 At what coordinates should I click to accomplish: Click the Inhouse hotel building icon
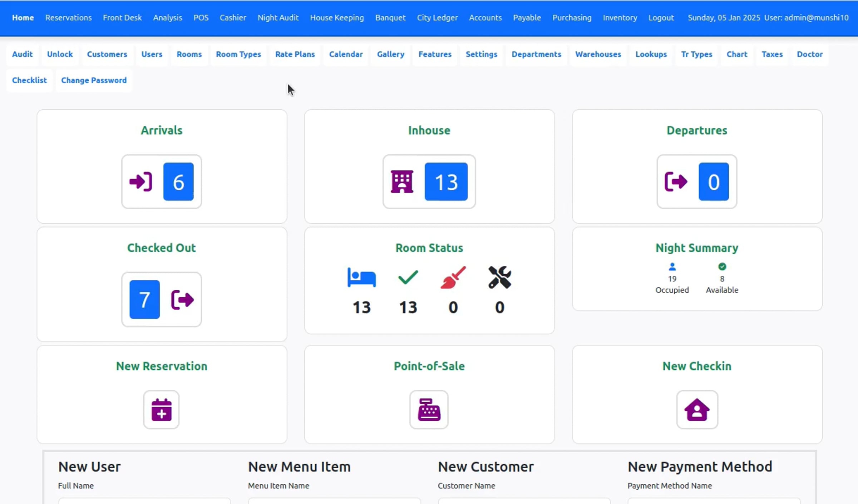pos(402,182)
